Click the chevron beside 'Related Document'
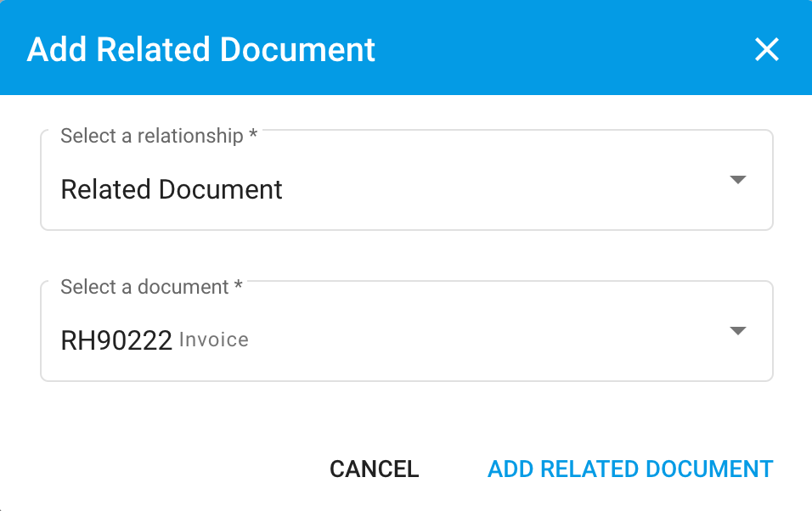The width and height of the screenshot is (812, 511). pyautogui.click(x=738, y=179)
